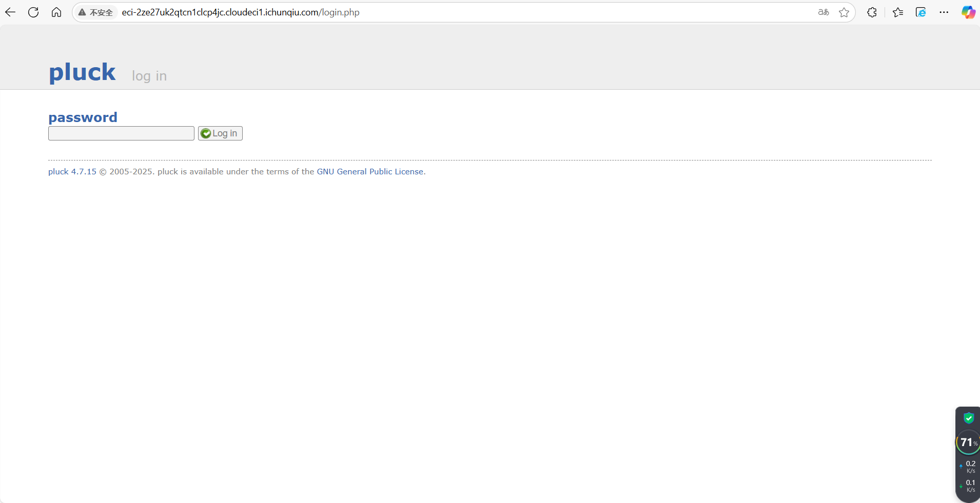Submit with the Log in button

[220, 133]
